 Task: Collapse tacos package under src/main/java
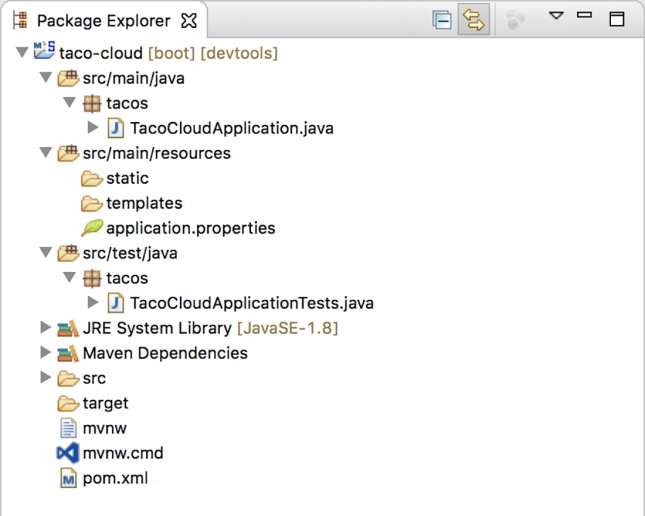(x=70, y=102)
